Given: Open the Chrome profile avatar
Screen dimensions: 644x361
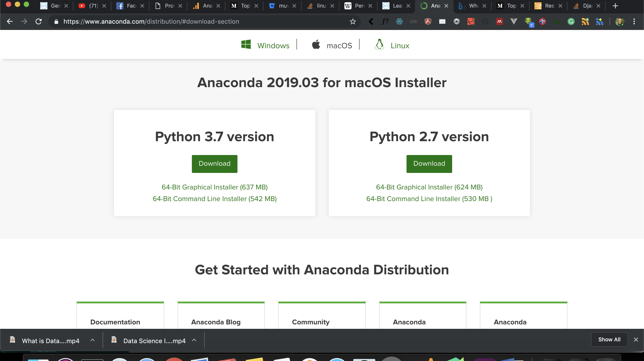Looking at the screenshot, I should [x=619, y=21].
